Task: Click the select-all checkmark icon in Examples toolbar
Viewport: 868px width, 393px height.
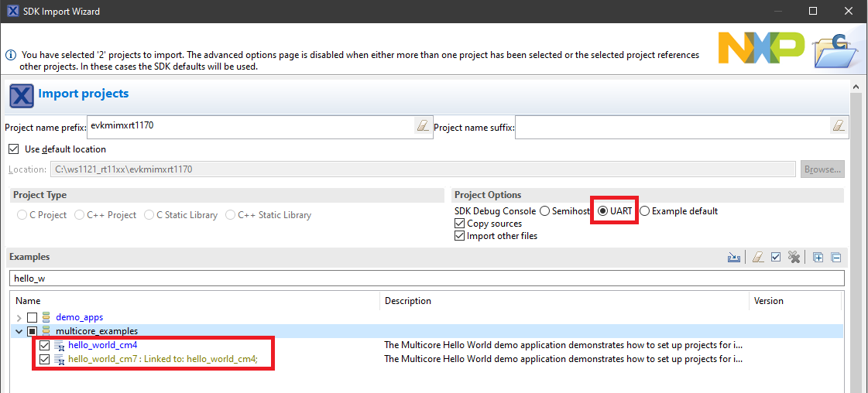Action: [x=776, y=258]
